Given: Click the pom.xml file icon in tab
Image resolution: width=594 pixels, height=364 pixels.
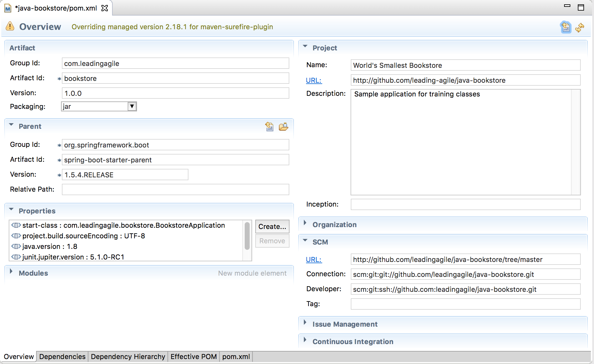Looking at the screenshot, I should pyautogui.click(x=8, y=8).
